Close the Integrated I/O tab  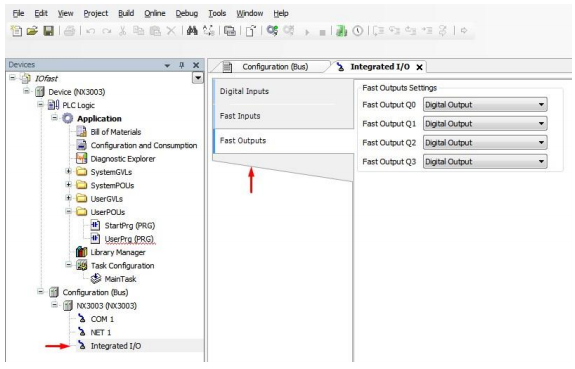coord(420,67)
